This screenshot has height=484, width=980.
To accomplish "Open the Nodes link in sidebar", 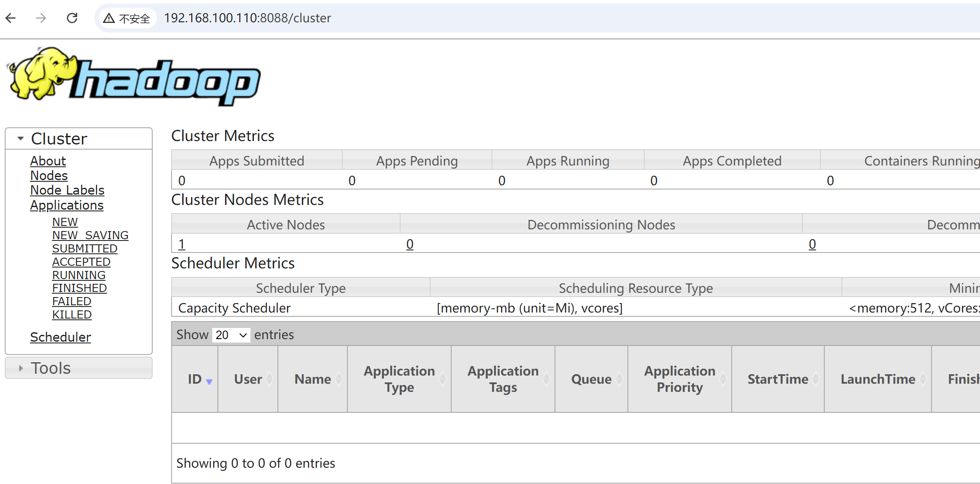I will tap(49, 176).
